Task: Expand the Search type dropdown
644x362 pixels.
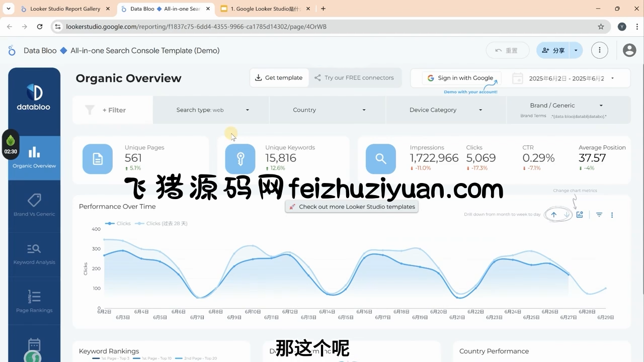Action: click(211, 110)
